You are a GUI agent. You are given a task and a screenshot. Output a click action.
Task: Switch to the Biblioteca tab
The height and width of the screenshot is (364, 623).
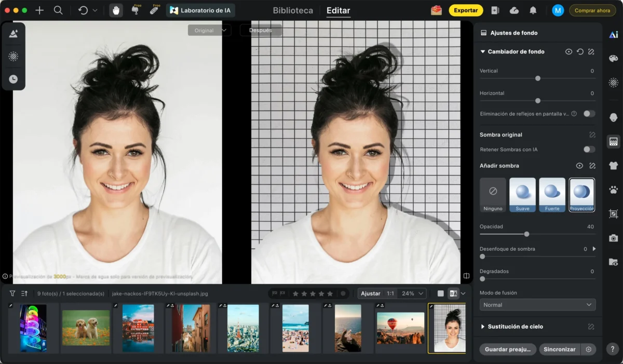point(293,10)
